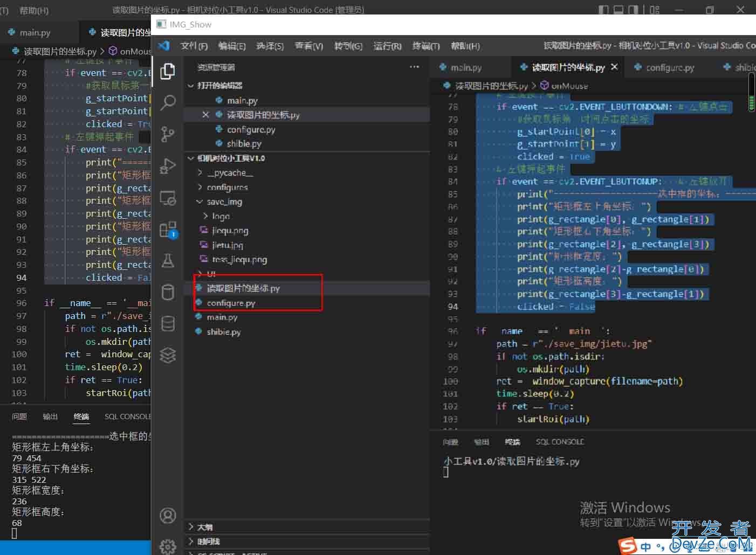Open the Accounts icon in the activity bar

168,516
